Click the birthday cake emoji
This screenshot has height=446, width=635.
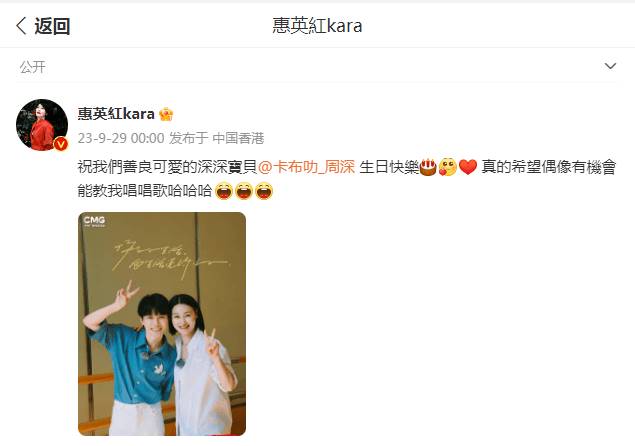click(x=428, y=167)
